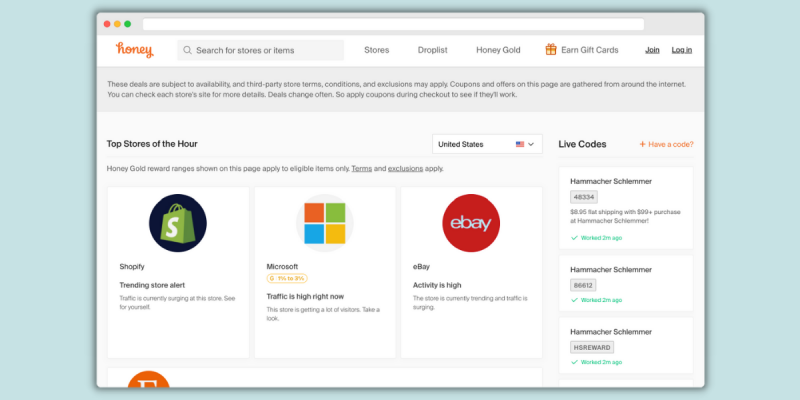Click the Join link
Screen dimensions: 800x400
click(x=652, y=50)
